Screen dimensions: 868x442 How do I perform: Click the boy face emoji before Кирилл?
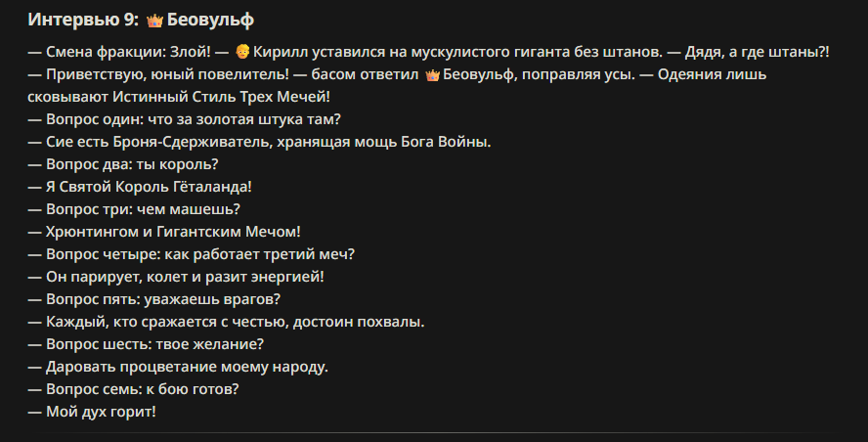coord(241,52)
